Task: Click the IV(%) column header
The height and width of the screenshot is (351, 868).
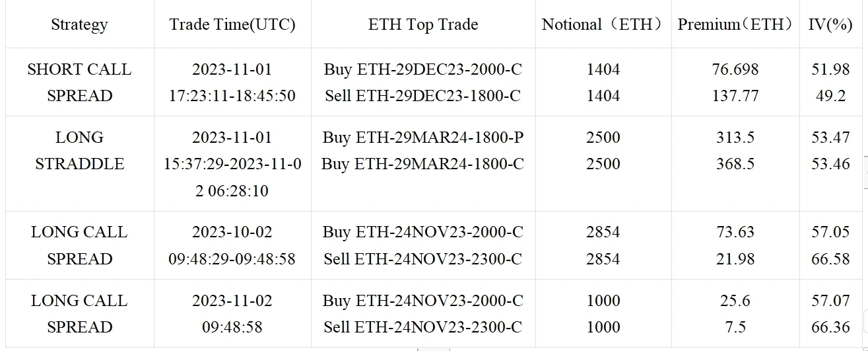Action: [830, 25]
